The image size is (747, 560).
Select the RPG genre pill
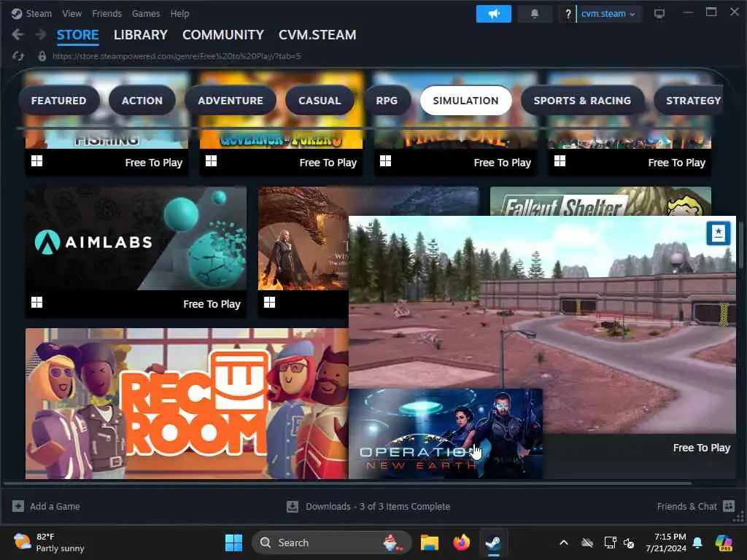[x=387, y=101]
